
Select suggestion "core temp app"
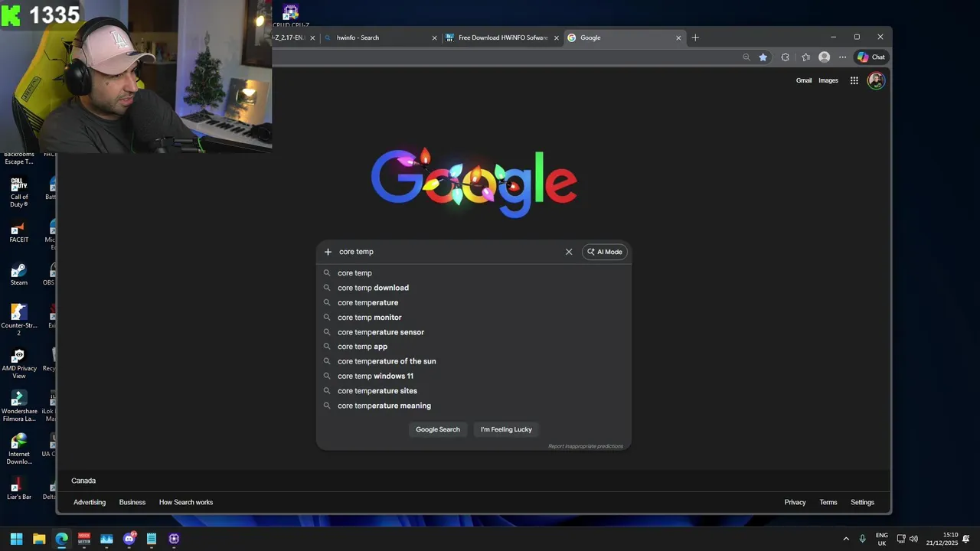click(x=474, y=347)
